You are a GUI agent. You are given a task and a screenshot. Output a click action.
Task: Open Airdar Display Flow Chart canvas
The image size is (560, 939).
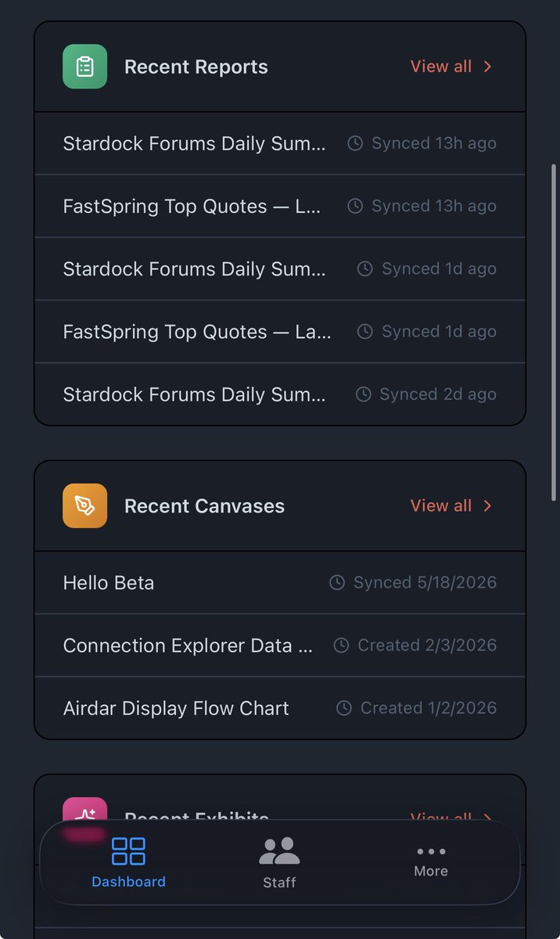tap(280, 708)
